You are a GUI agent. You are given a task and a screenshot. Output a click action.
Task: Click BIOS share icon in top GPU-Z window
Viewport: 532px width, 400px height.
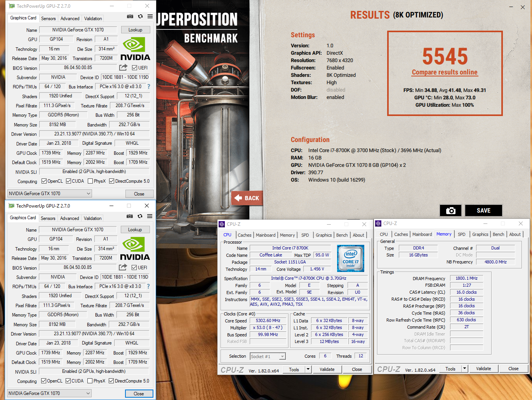(x=123, y=68)
